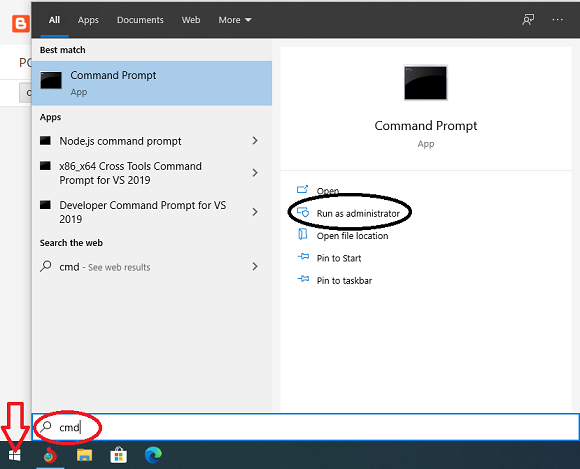This screenshot has height=469, width=580.
Task: Click the web search magnifier beside cmd result
Action: [x=45, y=266]
